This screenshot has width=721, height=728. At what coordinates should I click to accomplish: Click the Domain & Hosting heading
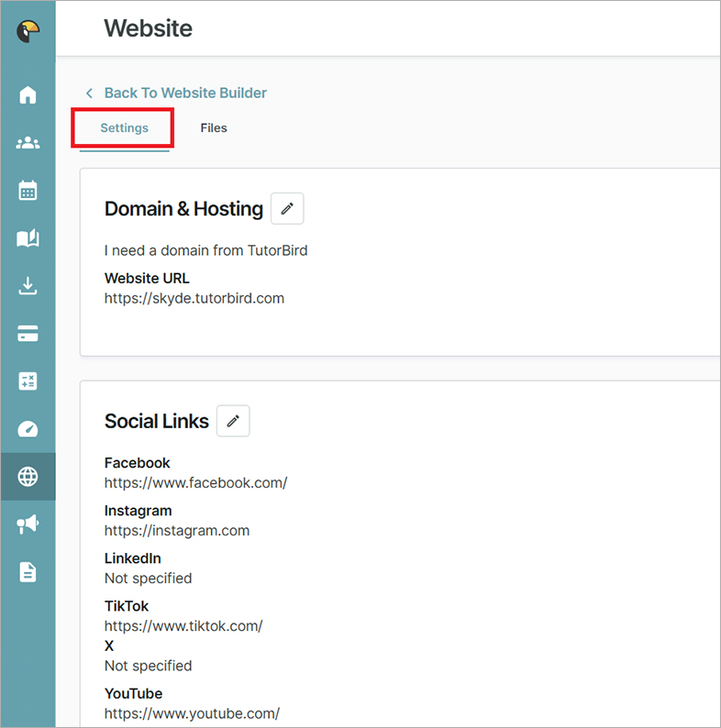coord(183,209)
